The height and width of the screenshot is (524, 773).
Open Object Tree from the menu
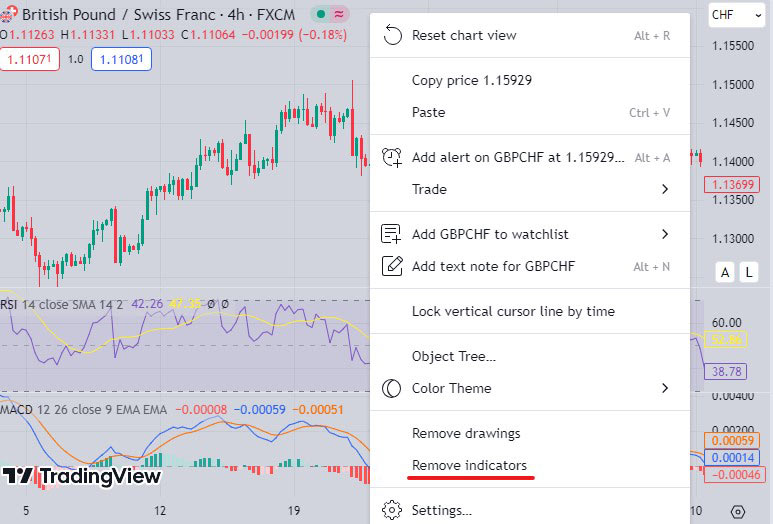529,356
